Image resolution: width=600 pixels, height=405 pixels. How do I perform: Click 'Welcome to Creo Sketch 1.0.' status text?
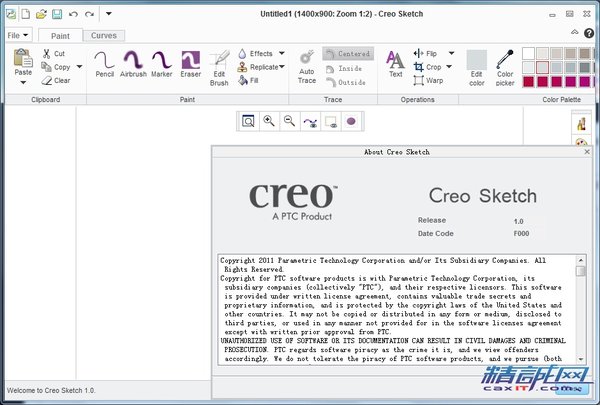click(x=51, y=390)
